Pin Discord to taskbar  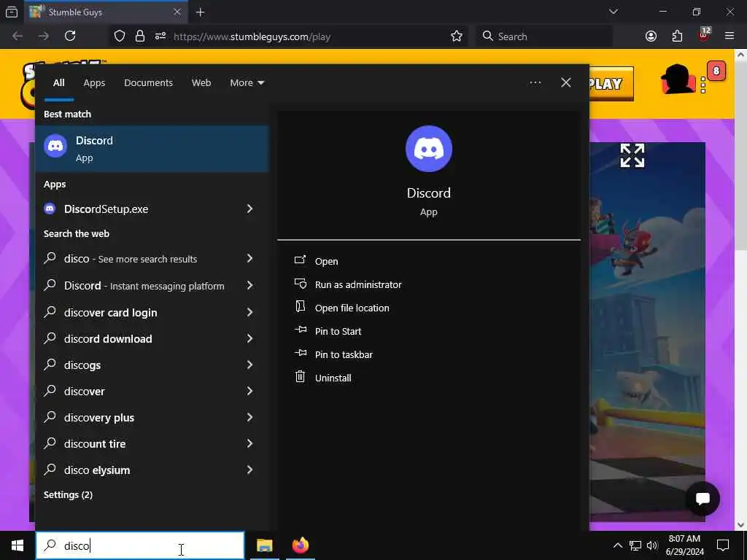(x=344, y=354)
